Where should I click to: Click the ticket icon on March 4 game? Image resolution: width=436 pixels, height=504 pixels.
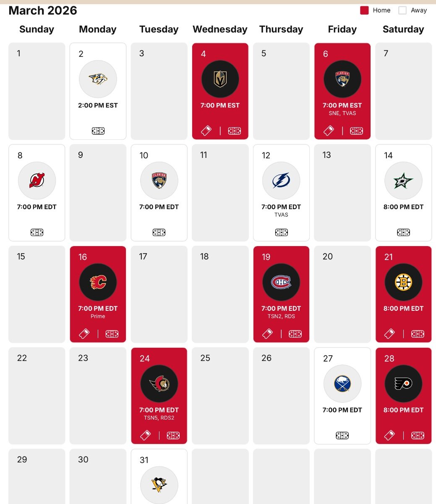[206, 131]
